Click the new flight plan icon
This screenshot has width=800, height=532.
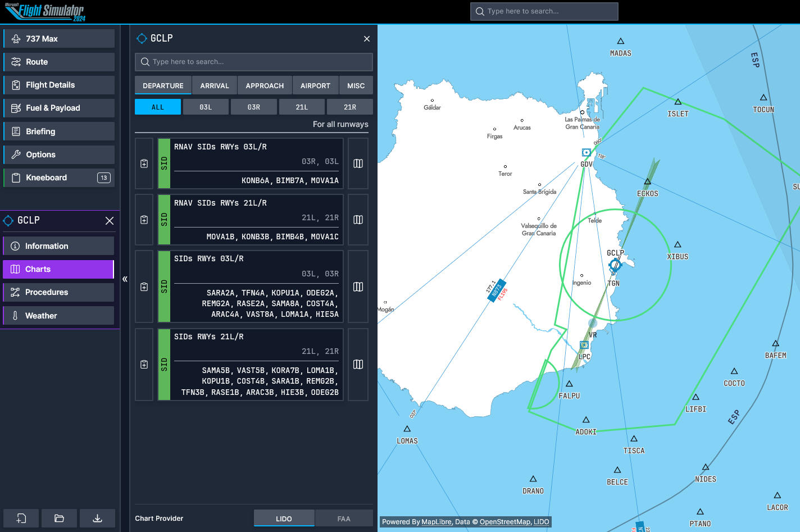[21, 518]
